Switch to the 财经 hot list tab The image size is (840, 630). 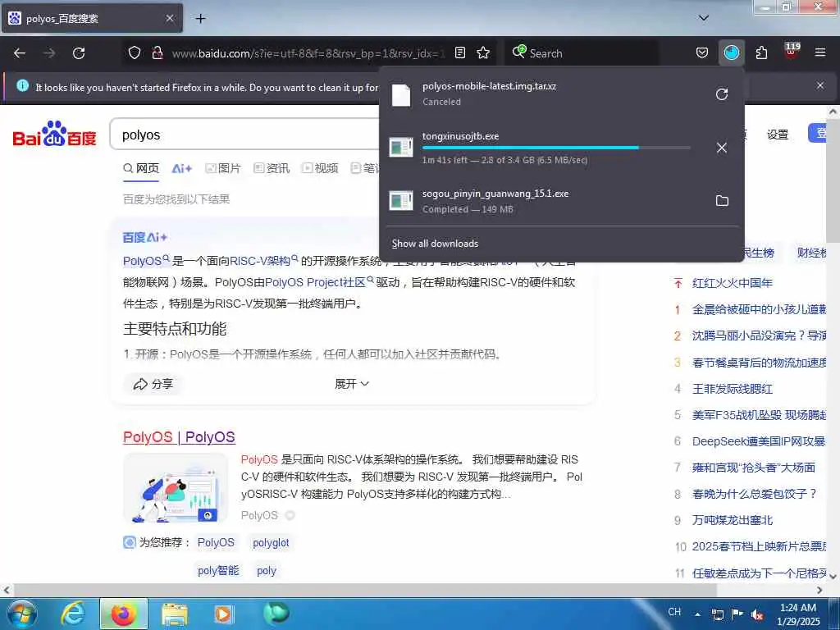pyautogui.click(x=811, y=253)
